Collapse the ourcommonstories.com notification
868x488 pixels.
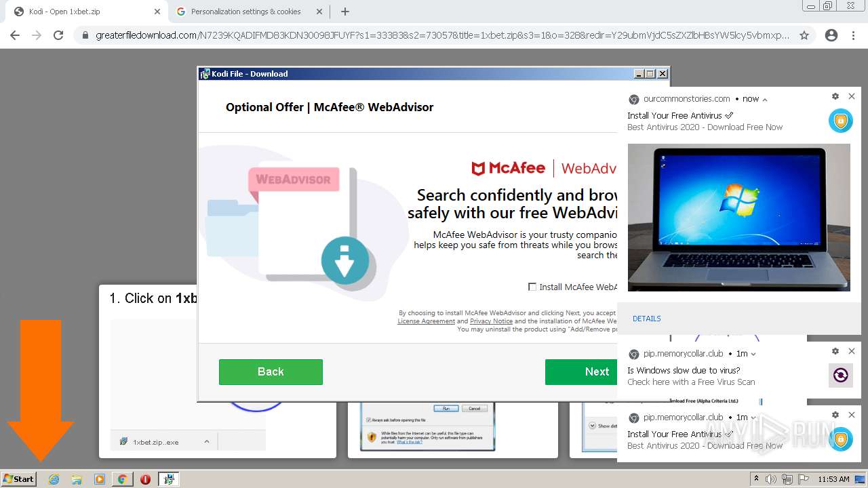tap(765, 99)
